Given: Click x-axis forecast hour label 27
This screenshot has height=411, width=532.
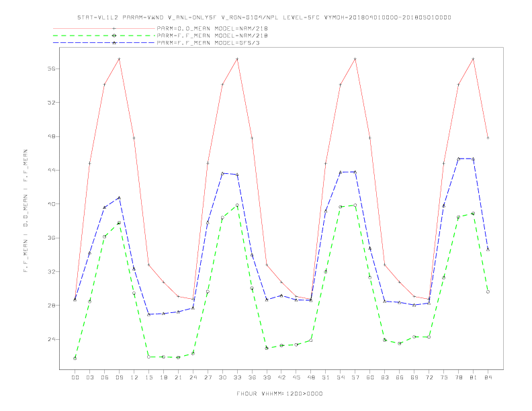Looking at the screenshot, I should 208,377.
